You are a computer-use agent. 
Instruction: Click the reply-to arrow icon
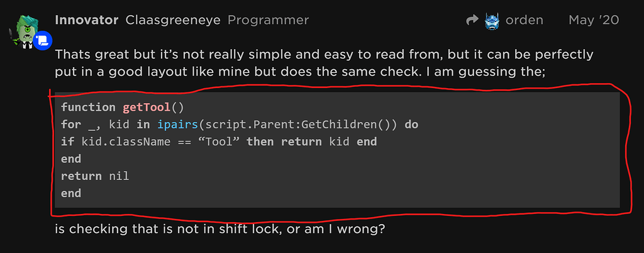[472, 21]
